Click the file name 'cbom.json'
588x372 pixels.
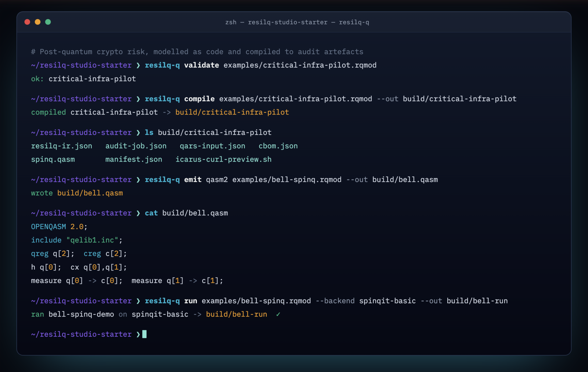point(278,146)
